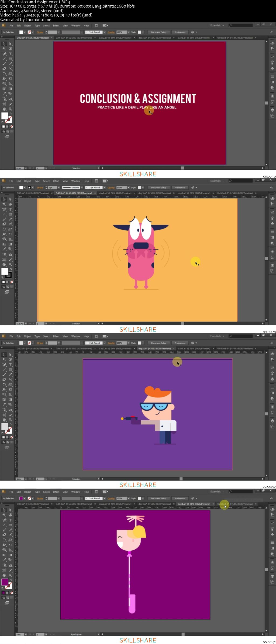The width and height of the screenshot is (276, 644).
Task: Click the search field in the red title frame
Action: [240, 25]
